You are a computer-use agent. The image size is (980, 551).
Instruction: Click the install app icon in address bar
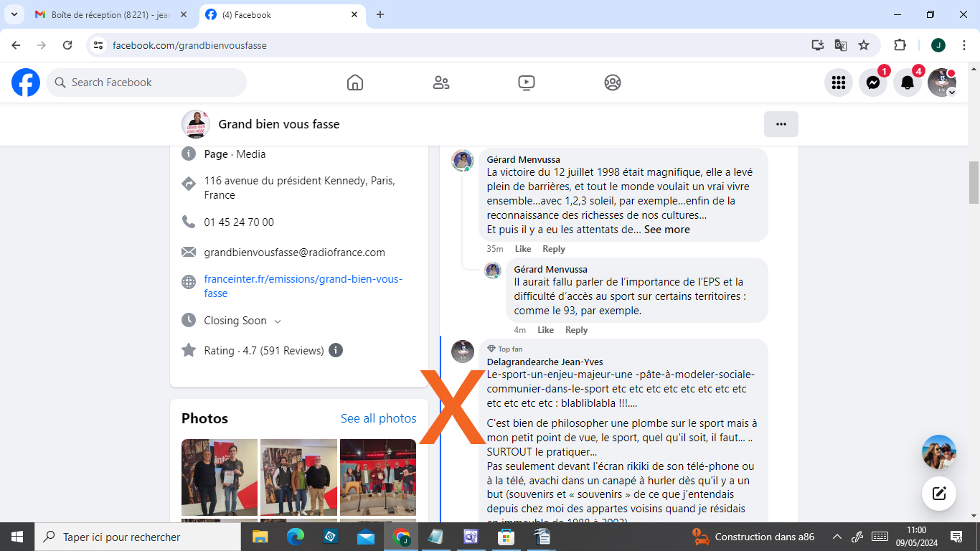point(817,45)
